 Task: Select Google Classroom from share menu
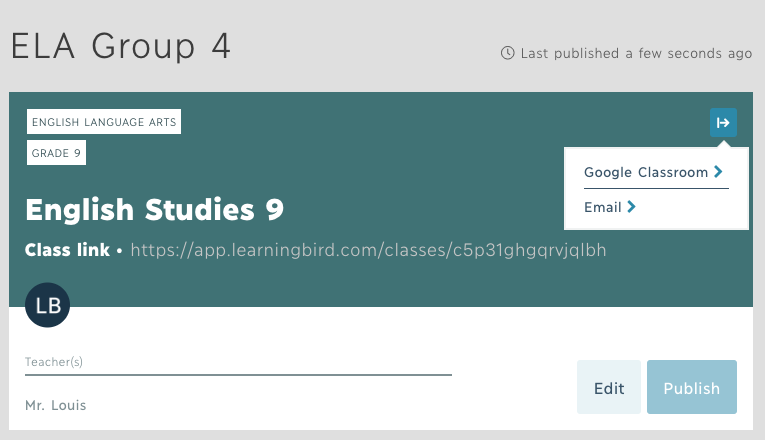[x=653, y=172]
